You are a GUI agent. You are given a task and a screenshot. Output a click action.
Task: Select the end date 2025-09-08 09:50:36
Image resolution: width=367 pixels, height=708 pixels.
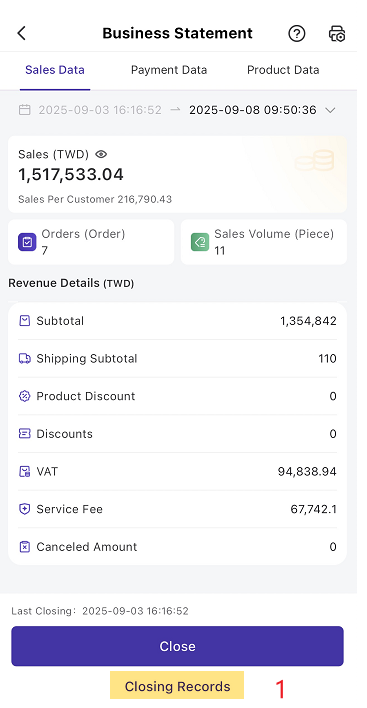tap(253, 110)
